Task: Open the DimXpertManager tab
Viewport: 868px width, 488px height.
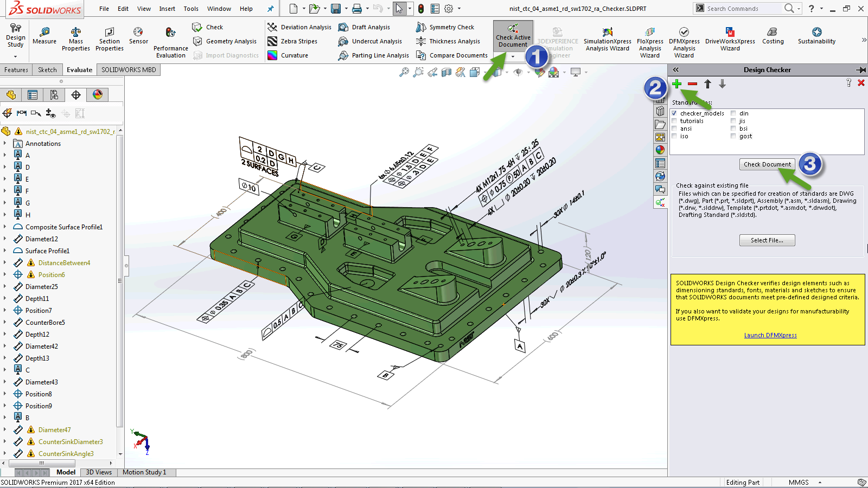Action: click(x=76, y=95)
